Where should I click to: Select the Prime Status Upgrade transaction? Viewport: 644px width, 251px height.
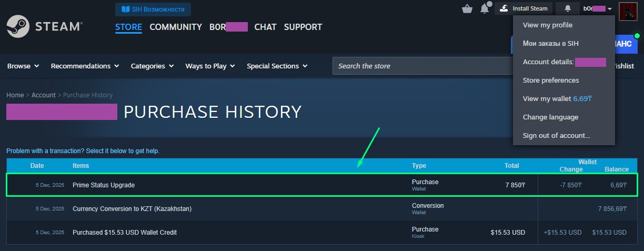point(104,185)
